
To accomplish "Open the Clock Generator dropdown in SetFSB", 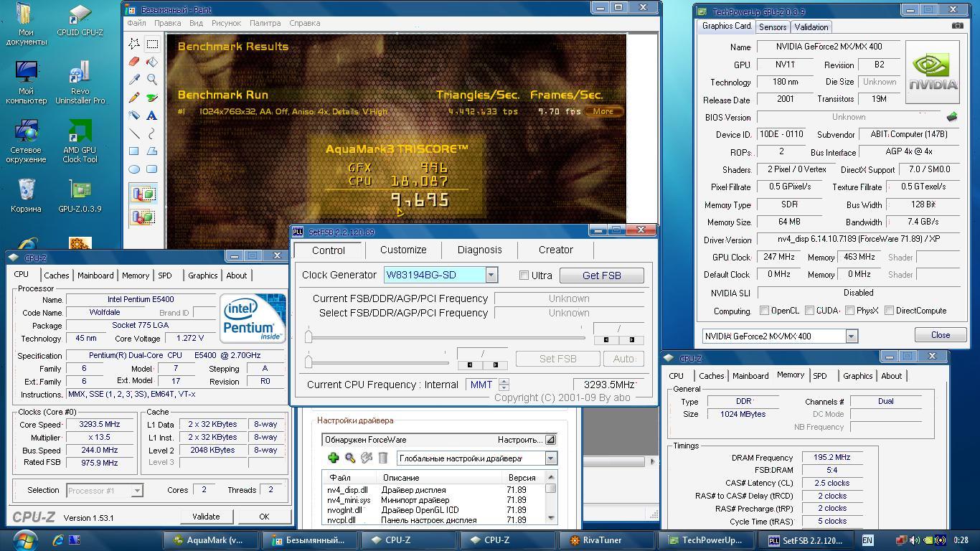I will pos(491,275).
